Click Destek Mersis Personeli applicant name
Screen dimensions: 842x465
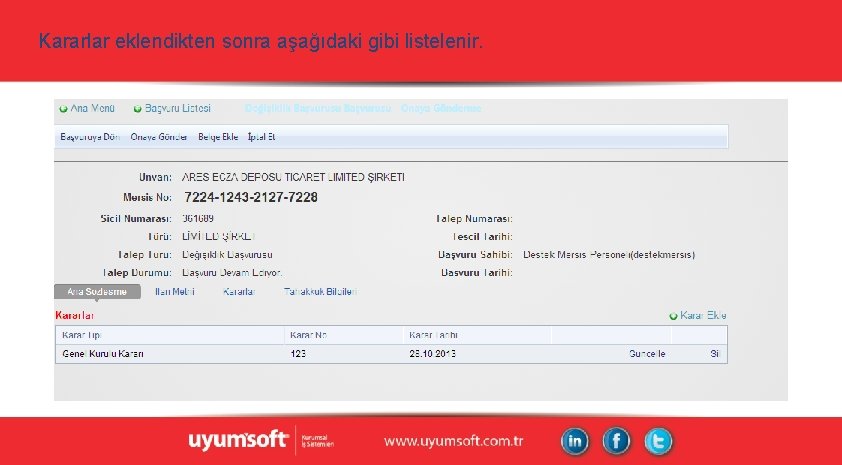pos(609,255)
